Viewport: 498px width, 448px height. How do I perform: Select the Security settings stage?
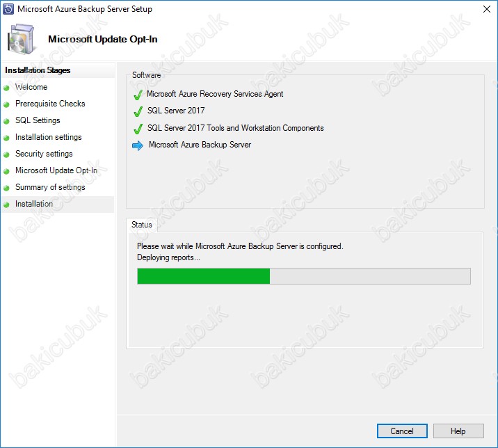(x=44, y=154)
